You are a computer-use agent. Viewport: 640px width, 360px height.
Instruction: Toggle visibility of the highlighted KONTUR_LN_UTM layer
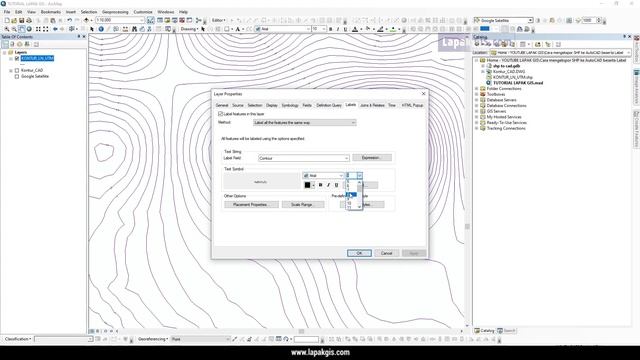click(17, 58)
